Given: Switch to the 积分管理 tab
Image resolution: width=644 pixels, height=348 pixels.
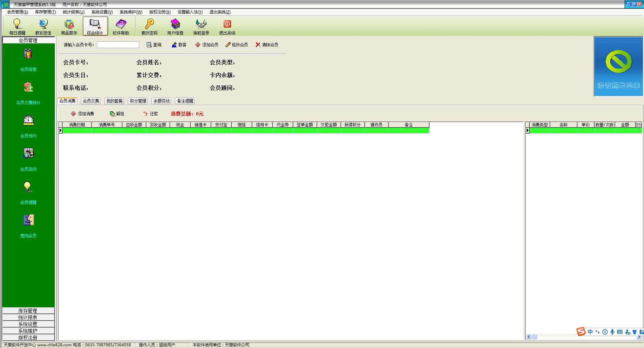Looking at the screenshot, I should [138, 101].
